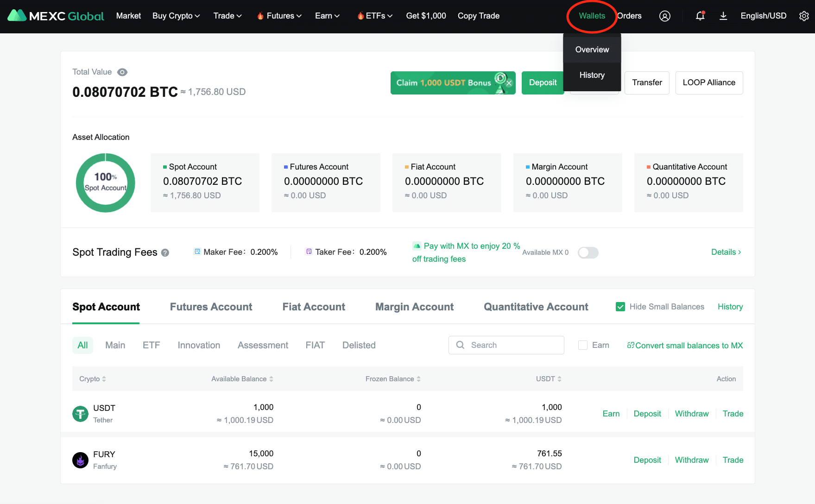The height and width of the screenshot is (504, 815).
Task: Open History link beside Hide Small Balances
Action: pos(730,307)
